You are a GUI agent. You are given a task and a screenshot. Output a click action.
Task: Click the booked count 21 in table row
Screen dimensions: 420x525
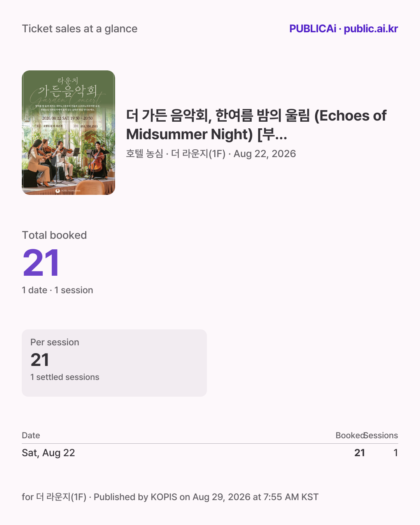pyautogui.click(x=360, y=453)
